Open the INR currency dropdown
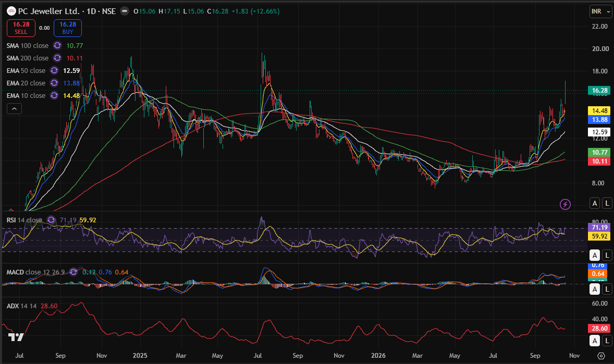Screen dimensions: 614x364 coord(600,11)
